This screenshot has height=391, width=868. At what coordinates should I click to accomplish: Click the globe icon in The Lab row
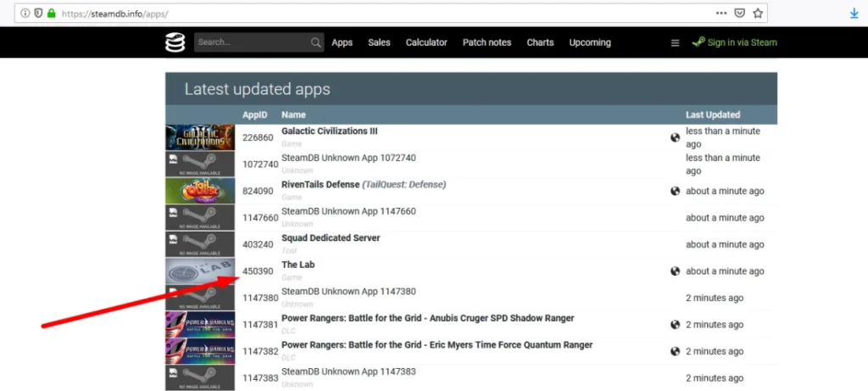pyautogui.click(x=675, y=271)
